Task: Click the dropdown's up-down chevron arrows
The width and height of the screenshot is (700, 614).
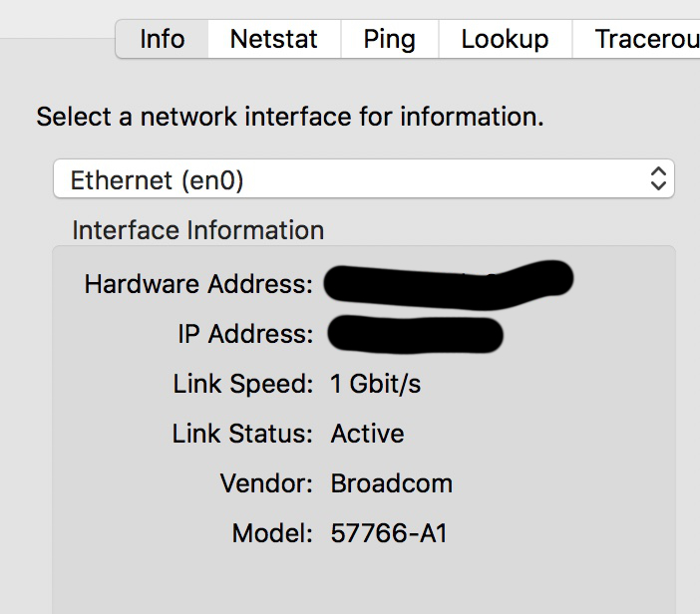Action: pyautogui.click(x=658, y=178)
